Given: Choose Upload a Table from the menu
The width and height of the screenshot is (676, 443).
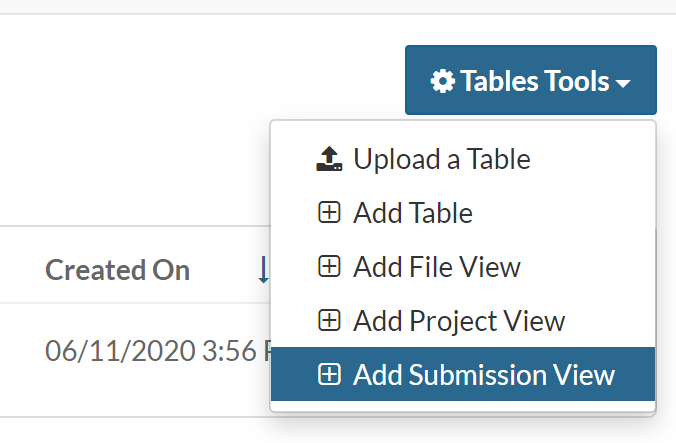Looking at the screenshot, I should 441,159.
